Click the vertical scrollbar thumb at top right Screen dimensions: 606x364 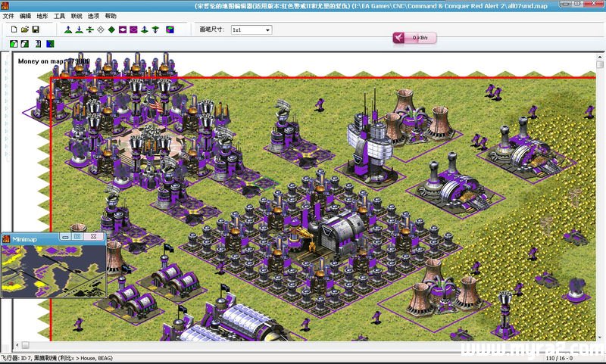600,65
